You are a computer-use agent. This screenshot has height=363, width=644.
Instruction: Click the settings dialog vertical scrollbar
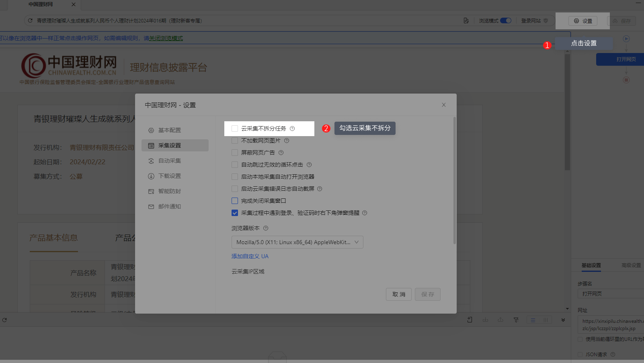455,181
